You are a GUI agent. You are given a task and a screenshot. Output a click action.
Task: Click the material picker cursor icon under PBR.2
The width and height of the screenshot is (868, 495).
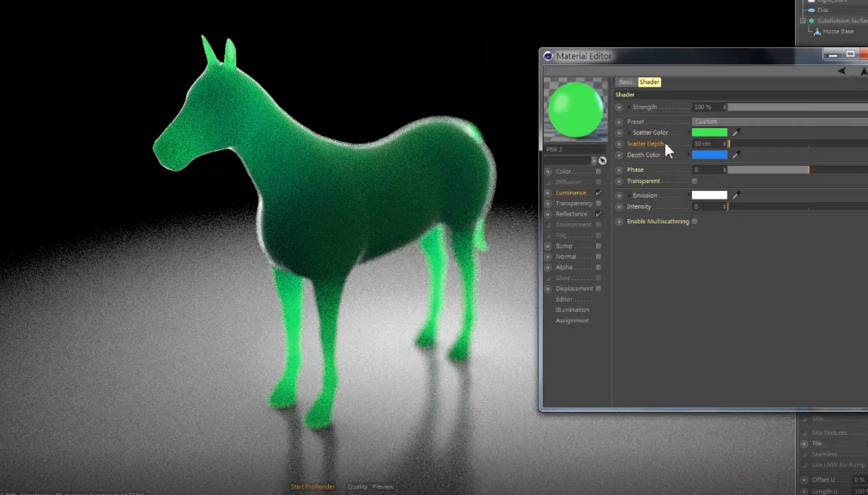click(x=603, y=161)
